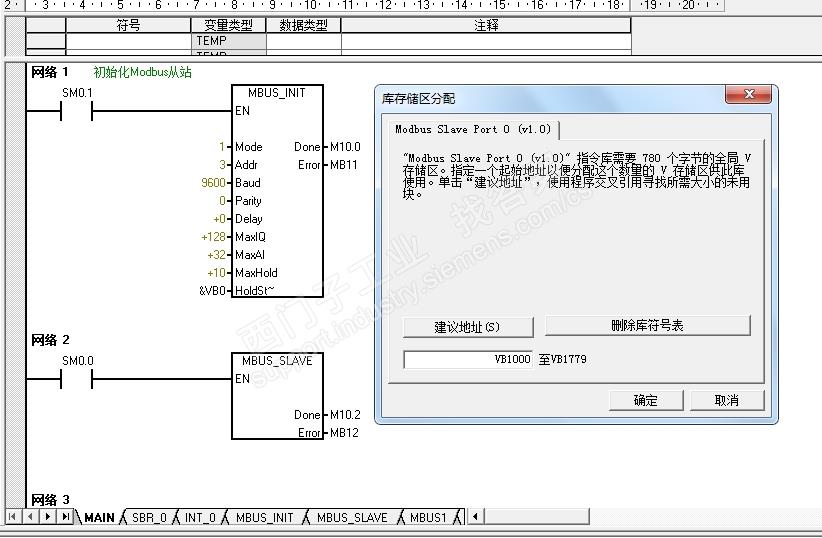Click the 9600 Baud parameter value
822x538 pixels.
tap(213, 182)
